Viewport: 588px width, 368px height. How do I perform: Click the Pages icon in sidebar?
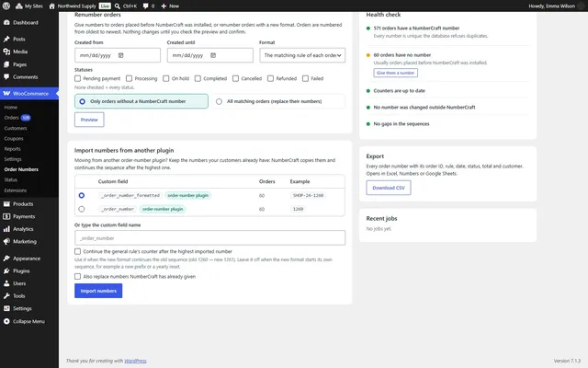tap(6, 64)
